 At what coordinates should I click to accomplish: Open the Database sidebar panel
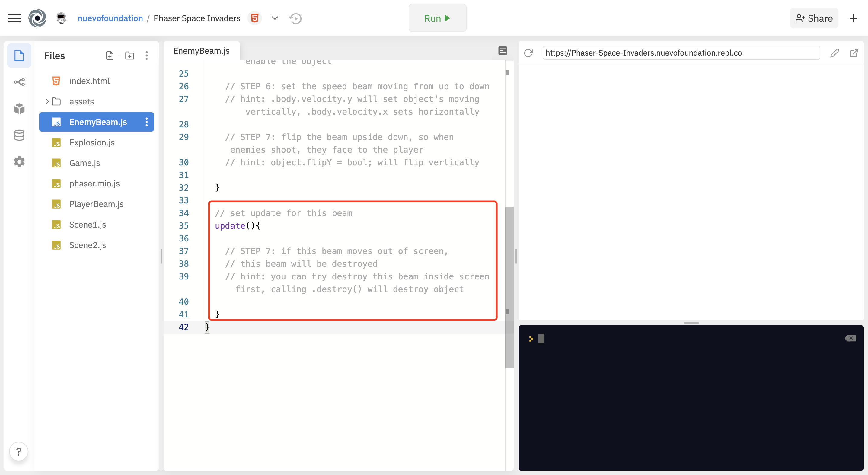[x=19, y=135]
